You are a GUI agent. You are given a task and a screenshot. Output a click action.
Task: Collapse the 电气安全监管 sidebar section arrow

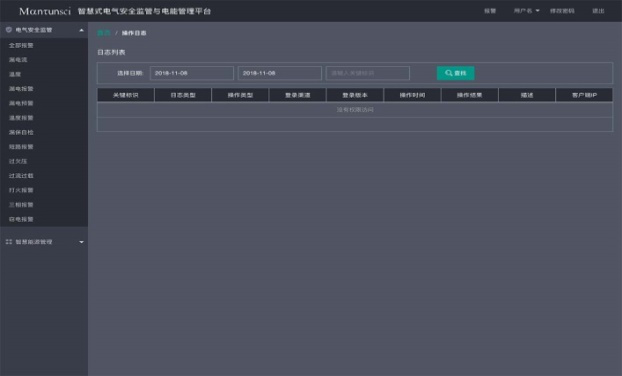(81, 30)
